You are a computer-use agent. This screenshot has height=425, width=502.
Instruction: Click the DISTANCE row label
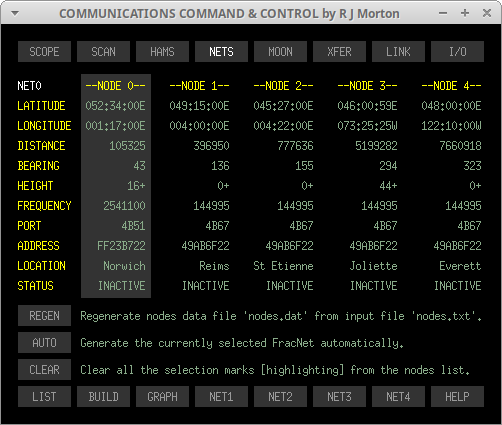41,146
